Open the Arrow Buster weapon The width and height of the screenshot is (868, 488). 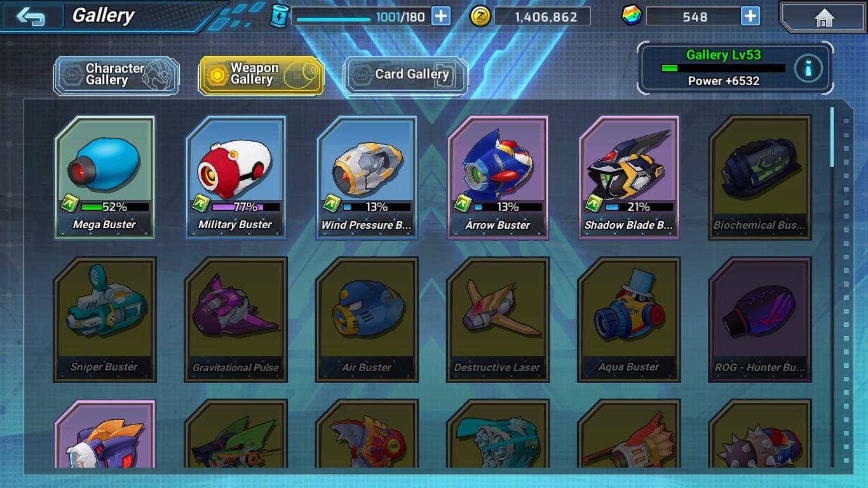coord(498,177)
